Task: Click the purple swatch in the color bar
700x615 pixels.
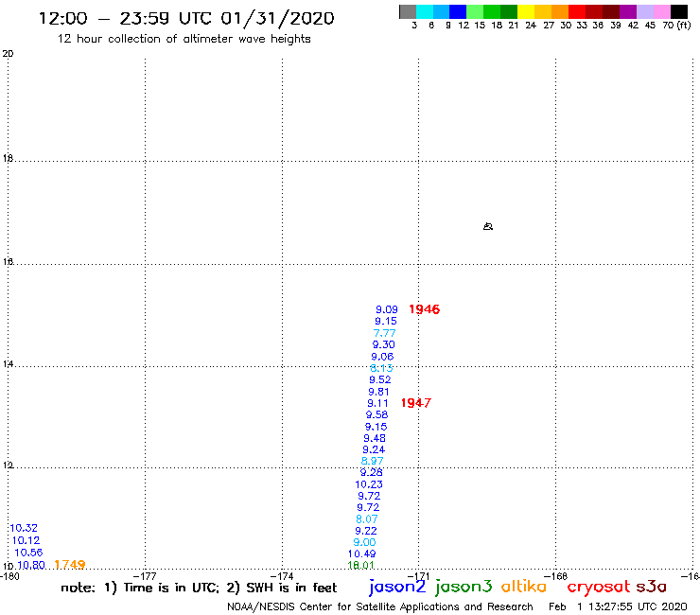Action: [628, 11]
